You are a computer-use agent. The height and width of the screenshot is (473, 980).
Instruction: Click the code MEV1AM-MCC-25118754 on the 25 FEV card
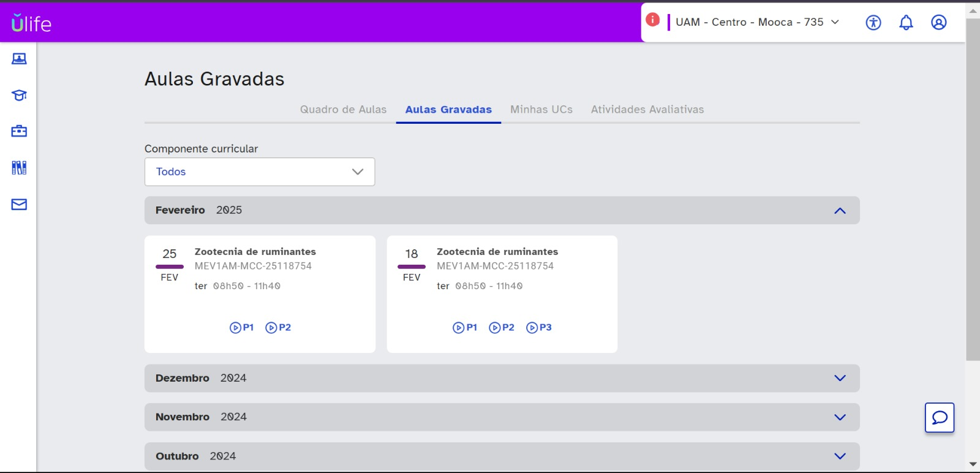click(253, 266)
